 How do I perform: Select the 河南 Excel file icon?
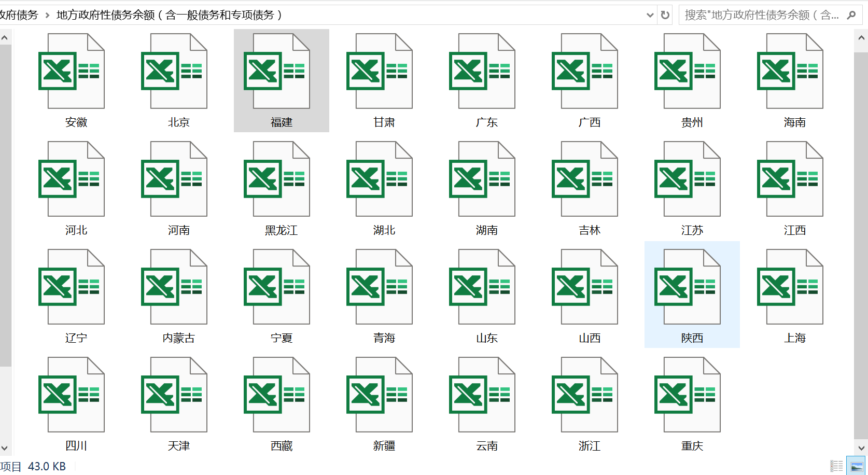tap(174, 179)
